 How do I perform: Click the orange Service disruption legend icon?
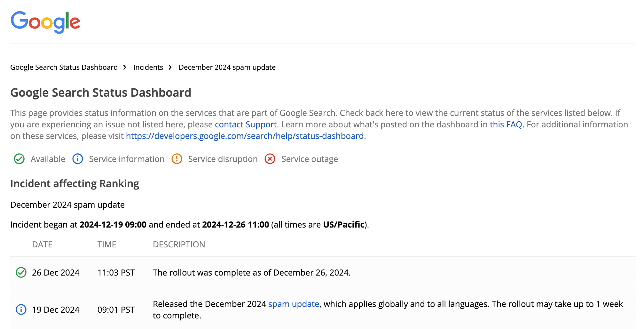[x=177, y=159]
